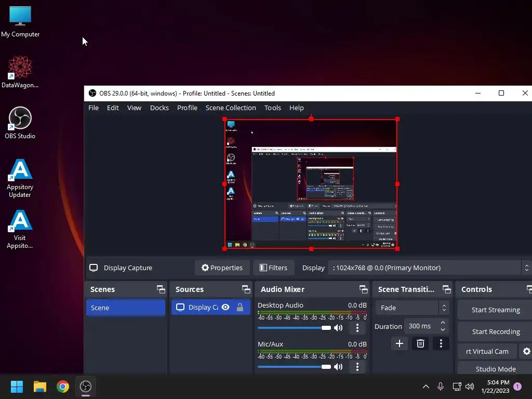This screenshot has width=532, height=399.
Task: Pop out the Audio Mixer dock
Action: [x=363, y=289]
